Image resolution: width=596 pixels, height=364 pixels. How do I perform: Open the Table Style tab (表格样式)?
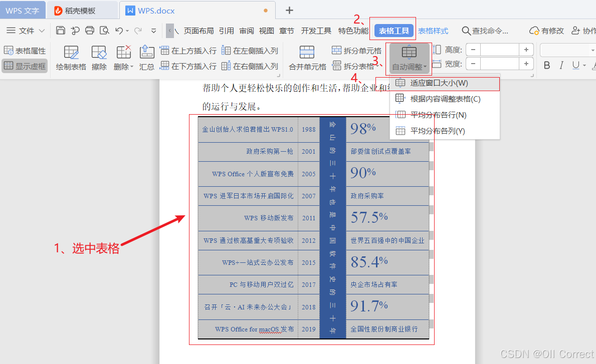coord(433,31)
